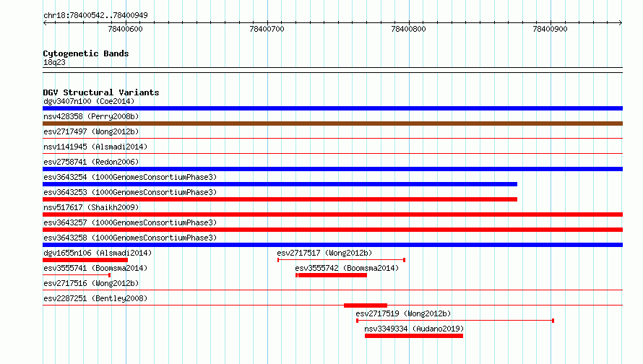The image size is (643, 364).
Task: Click red bar of esv3643253 variant
Action: coord(280,199)
